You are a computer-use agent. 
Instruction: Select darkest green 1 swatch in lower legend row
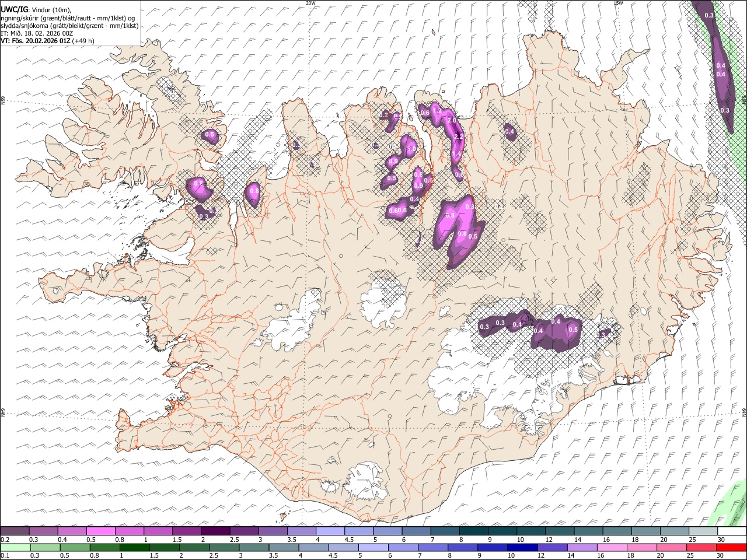click(134, 547)
